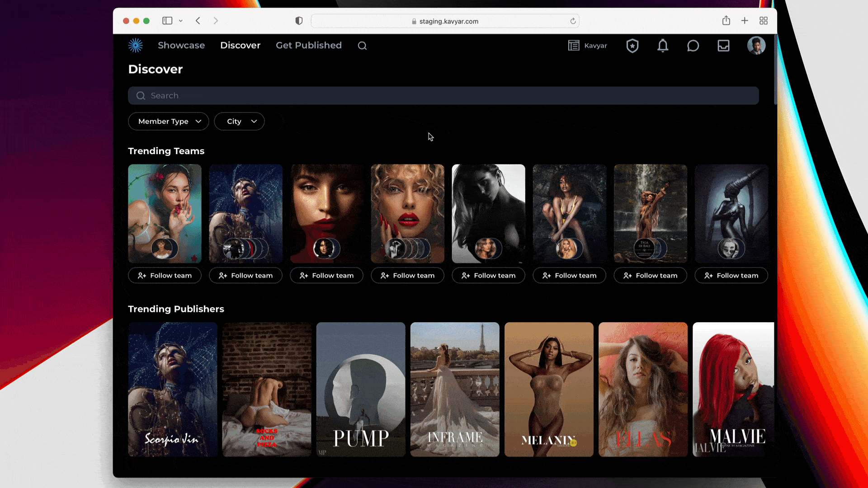The height and width of the screenshot is (488, 868).
Task: Follow team with red-gloved portrait
Action: click(x=326, y=276)
